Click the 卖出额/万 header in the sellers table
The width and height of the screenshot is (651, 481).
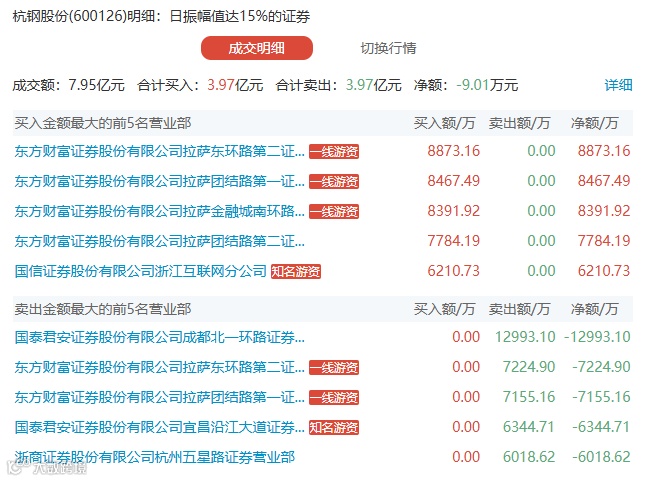[x=519, y=309]
